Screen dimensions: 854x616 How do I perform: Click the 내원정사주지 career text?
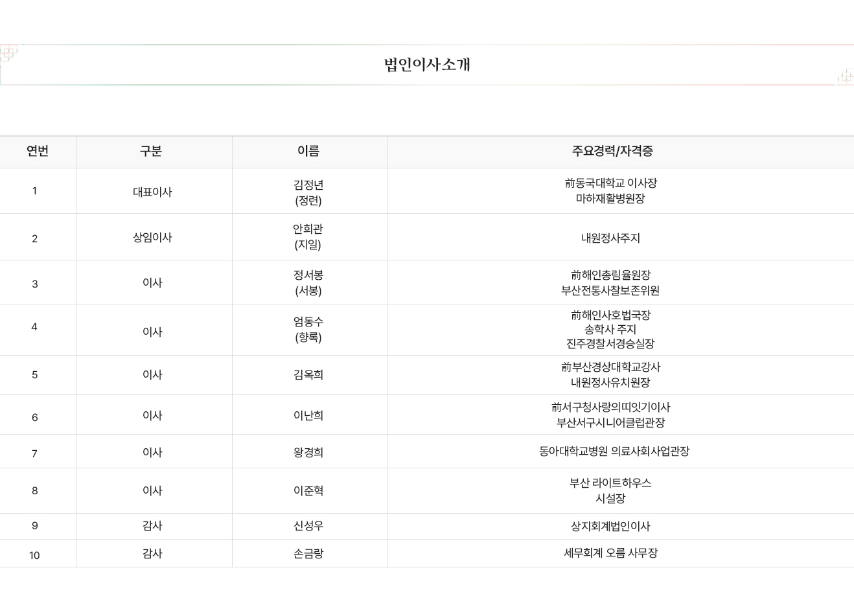610,238
